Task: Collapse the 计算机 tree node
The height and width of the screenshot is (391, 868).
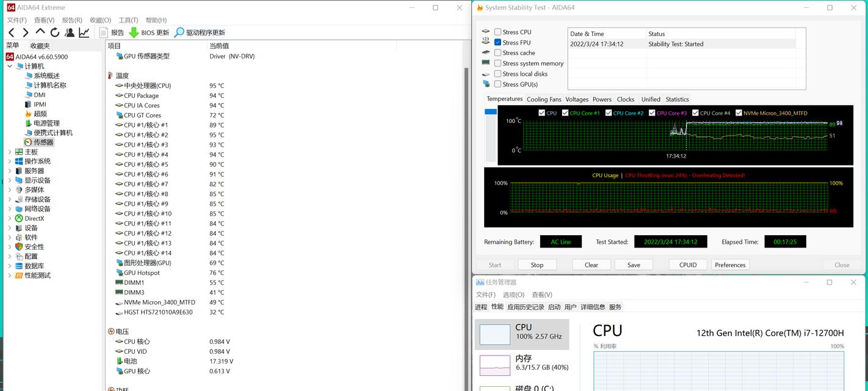Action: click(10, 66)
